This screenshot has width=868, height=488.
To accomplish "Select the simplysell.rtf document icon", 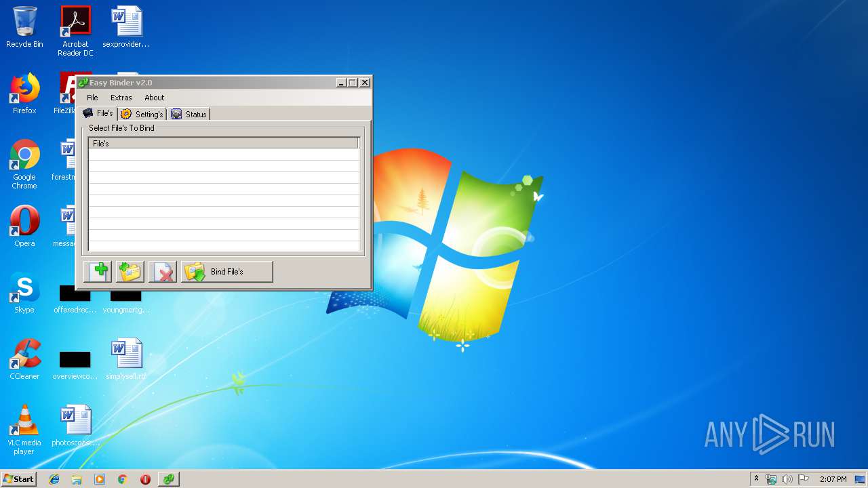I will coord(126,359).
